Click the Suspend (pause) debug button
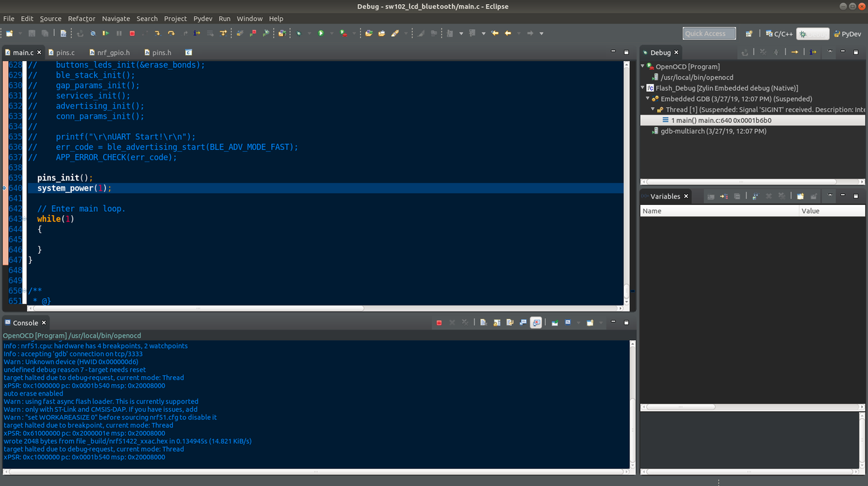This screenshot has width=868, height=486. (x=119, y=33)
